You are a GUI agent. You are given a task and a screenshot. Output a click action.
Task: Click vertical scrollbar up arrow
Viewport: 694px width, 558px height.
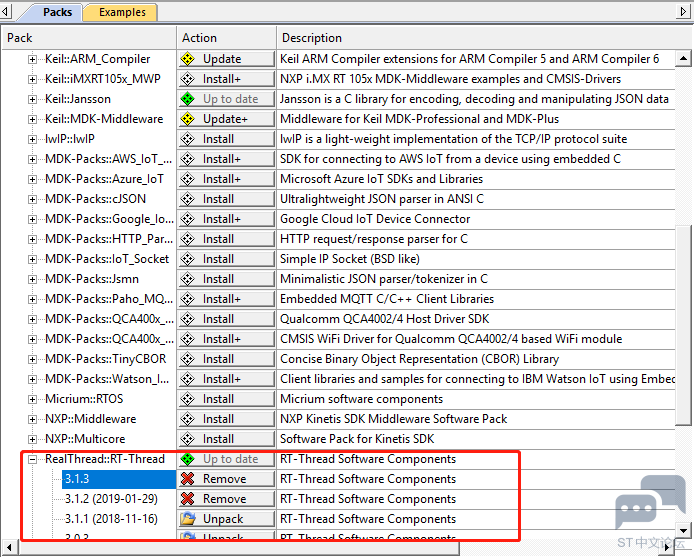pyautogui.click(x=684, y=58)
